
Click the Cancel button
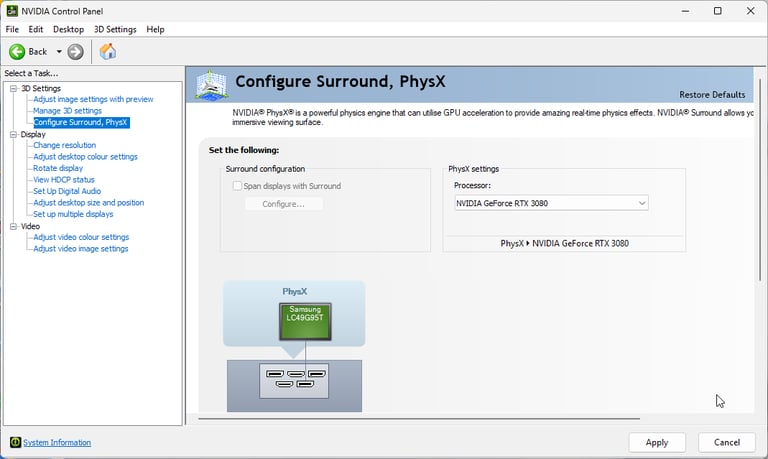(x=727, y=442)
